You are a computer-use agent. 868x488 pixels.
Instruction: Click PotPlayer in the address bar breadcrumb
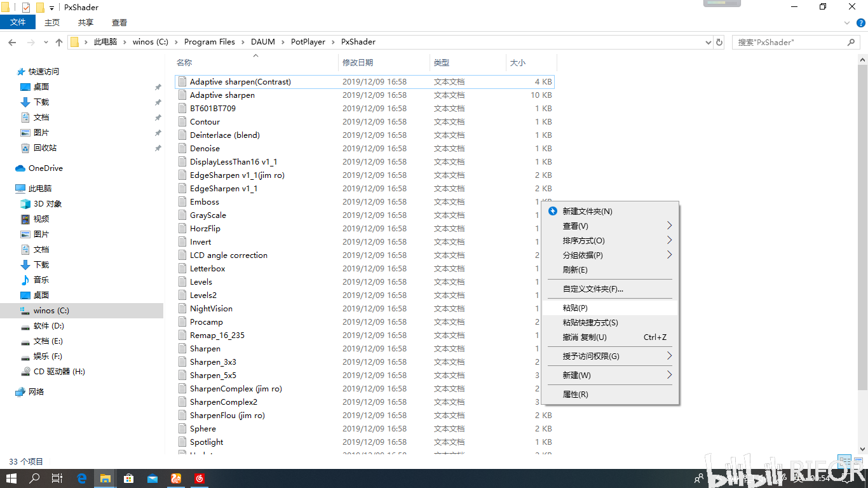(x=308, y=42)
